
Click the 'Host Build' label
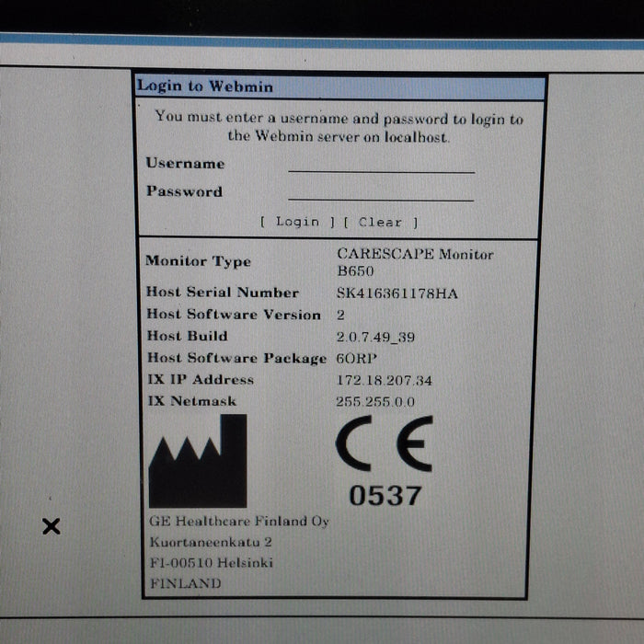click(x=188, y=336)
